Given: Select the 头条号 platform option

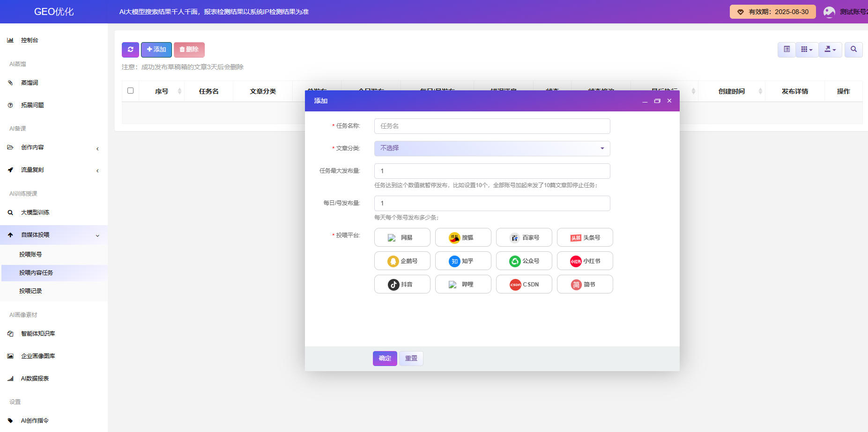Looking at the screenshot, I should click(x=585, y=237).
